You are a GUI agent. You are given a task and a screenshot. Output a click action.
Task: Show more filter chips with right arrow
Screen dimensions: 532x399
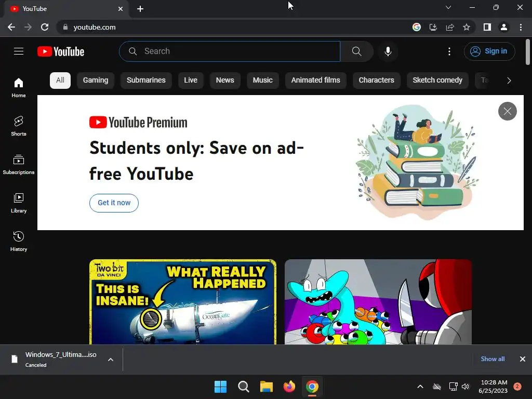(509, 81)
